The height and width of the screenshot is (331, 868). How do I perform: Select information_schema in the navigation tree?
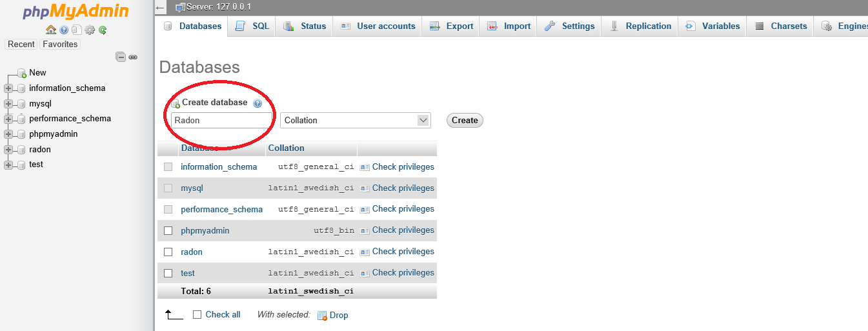pyautogui.click(x=67, y=88)
